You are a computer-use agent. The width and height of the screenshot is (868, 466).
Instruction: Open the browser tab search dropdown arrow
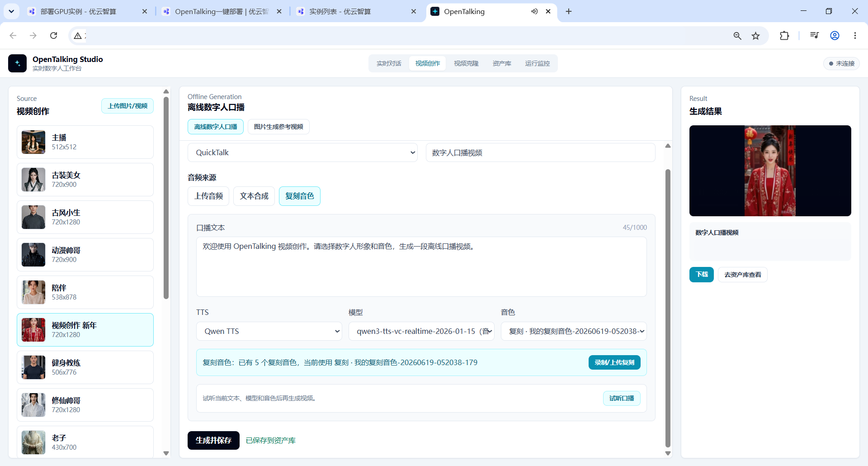[x=11, y=11]
